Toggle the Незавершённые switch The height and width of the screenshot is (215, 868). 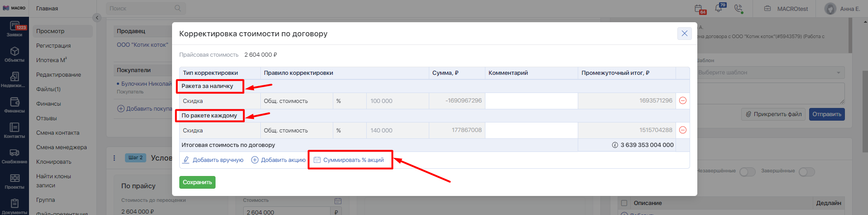pyautogui.click(x=747, y=172)
